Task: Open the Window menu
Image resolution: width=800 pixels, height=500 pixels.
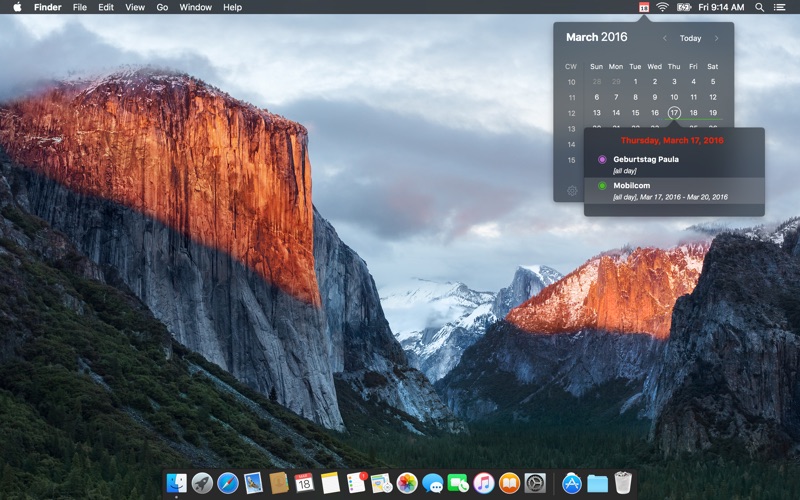Action: click(x=195, y=7)
